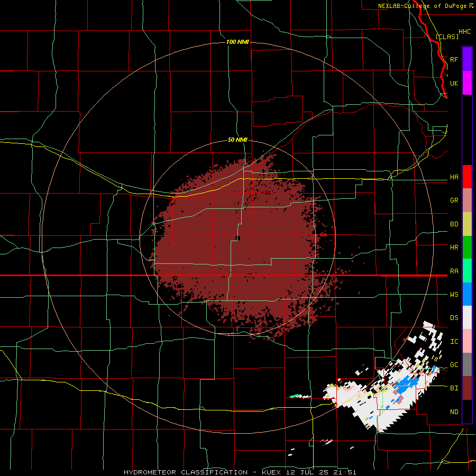
Task: Click the black ND no data swatch
Action: tap(467, 411)
